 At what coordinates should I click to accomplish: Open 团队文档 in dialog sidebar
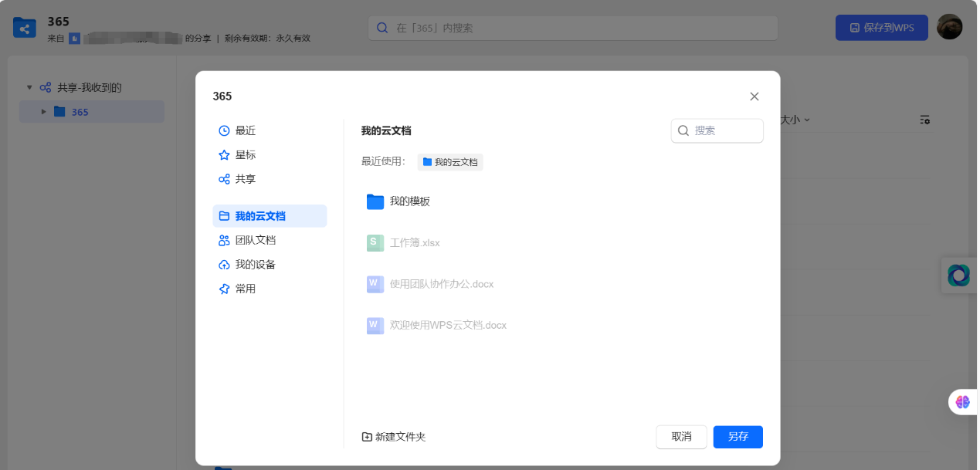tap(255, 241)
